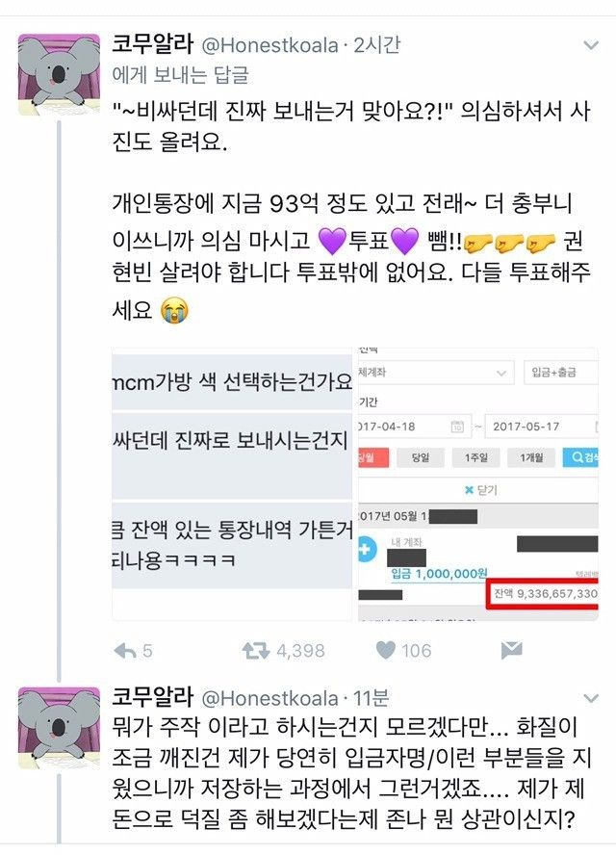
Task: Select the 1개월 period option
Action: coord(531,457)
